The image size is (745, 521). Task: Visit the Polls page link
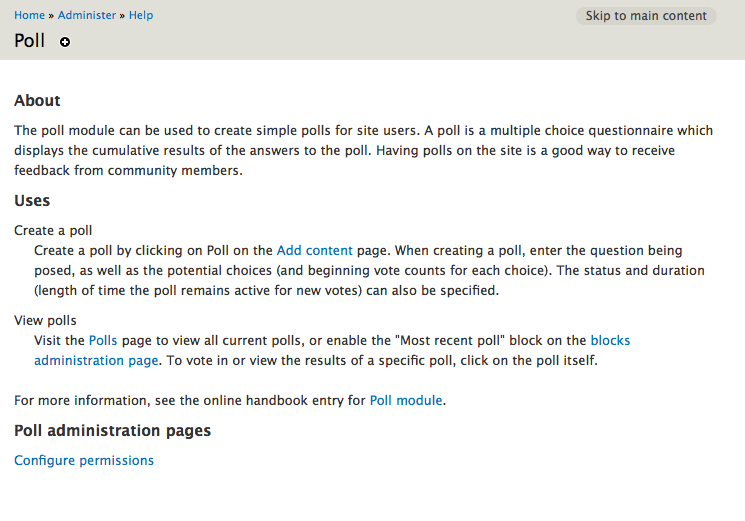(x=103, y=341)
